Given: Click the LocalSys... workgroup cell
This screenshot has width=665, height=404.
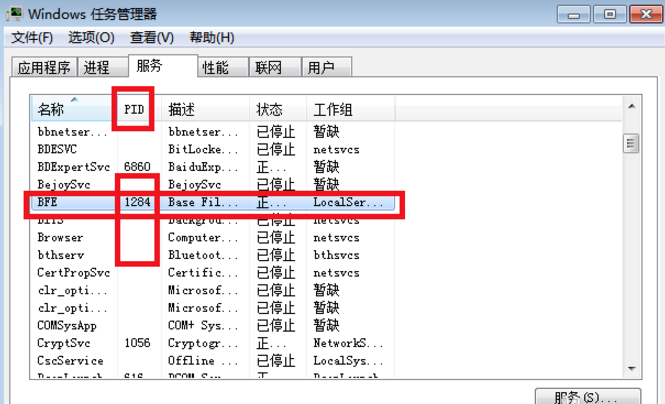Looking at the screenshot, I should point(348,361).
